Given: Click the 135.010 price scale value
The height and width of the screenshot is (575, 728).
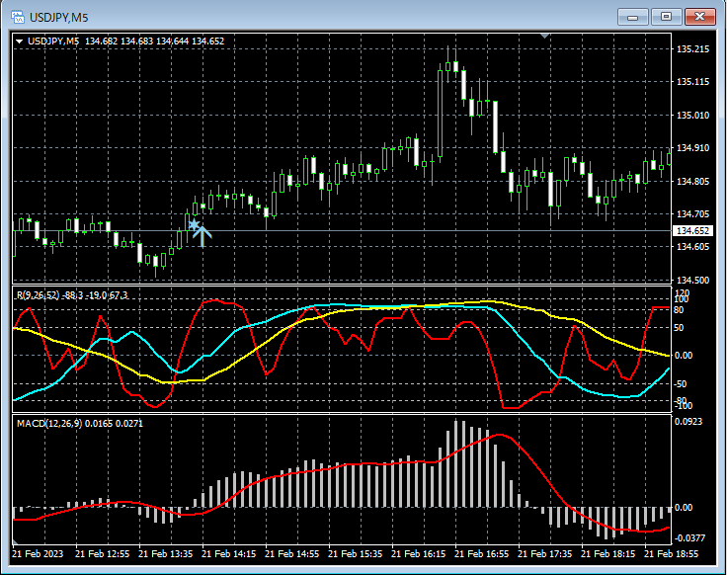Looking at the screenshot, I should 692,116.
